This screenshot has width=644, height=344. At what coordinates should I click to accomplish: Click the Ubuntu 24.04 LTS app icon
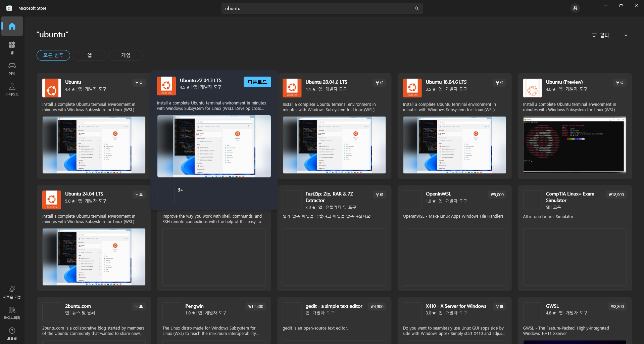pos(52,200)
